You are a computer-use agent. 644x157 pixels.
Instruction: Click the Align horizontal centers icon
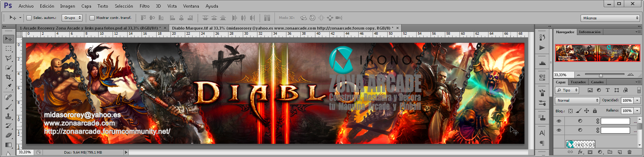point(181,18)
